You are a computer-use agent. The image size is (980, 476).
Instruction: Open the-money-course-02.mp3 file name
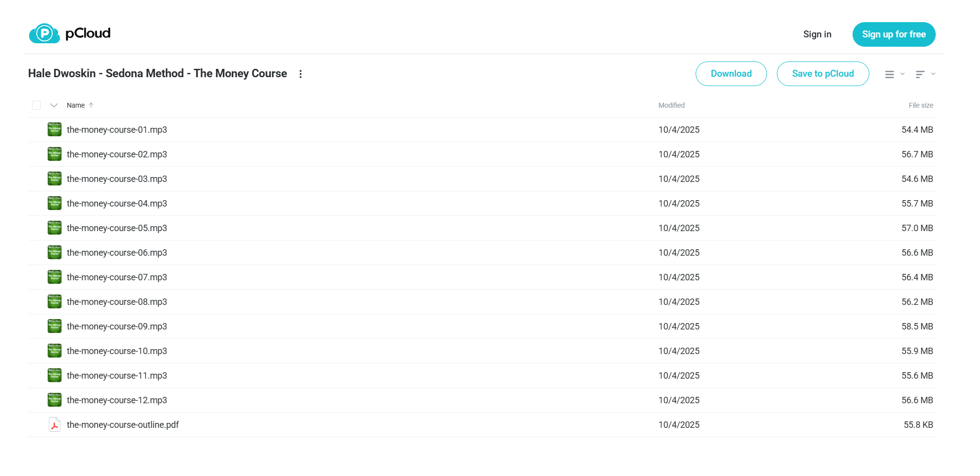click(117, 154)
